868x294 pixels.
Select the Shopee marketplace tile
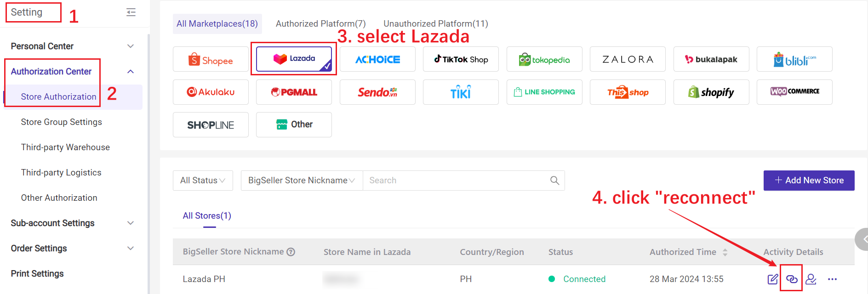211,59
